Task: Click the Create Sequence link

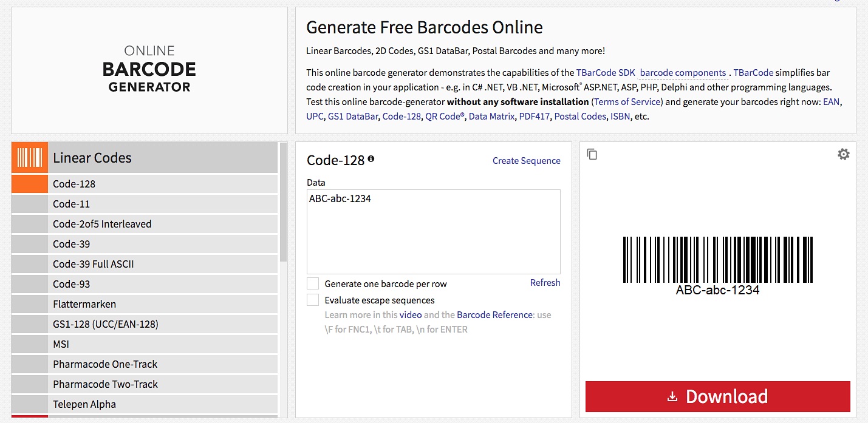Action: (x=527, y=161)
